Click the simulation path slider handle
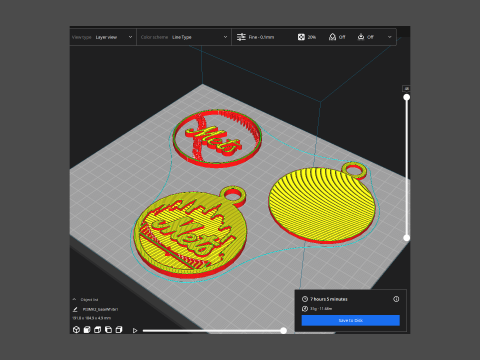 (283, 331)
